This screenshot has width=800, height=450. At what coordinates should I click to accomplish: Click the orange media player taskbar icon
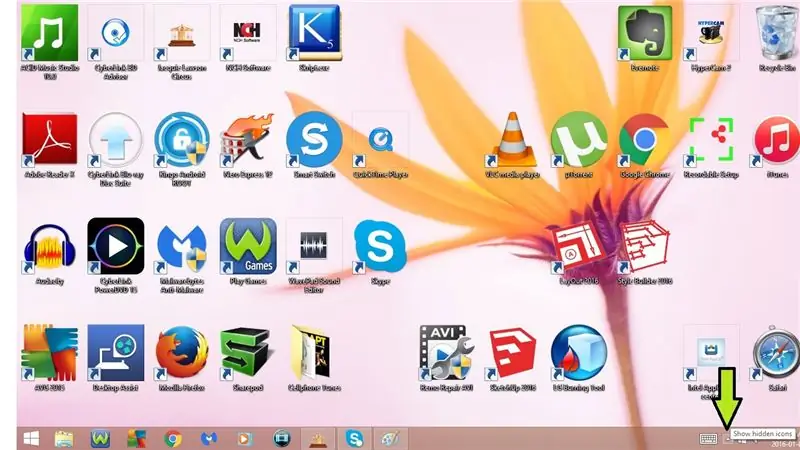pos(245,439)
